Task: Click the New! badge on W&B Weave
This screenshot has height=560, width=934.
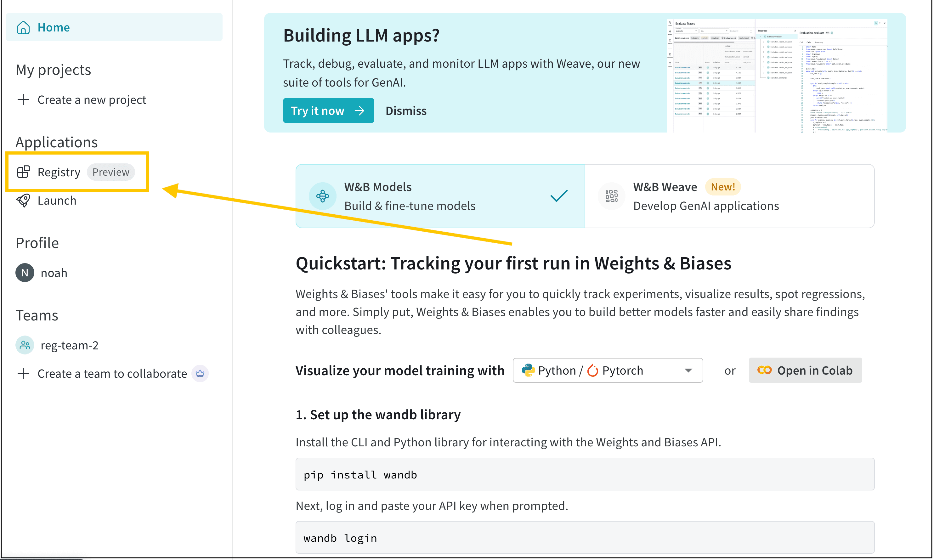Action: tap(723, 187)
